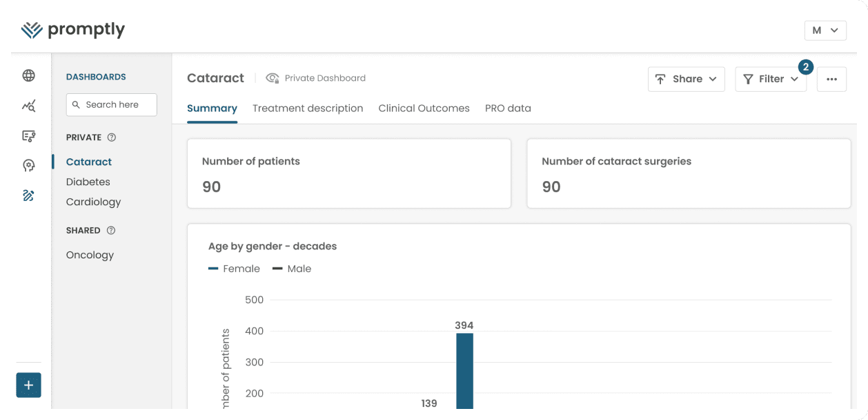Open the survey builder icon in the sidebar

coord(28,135)
